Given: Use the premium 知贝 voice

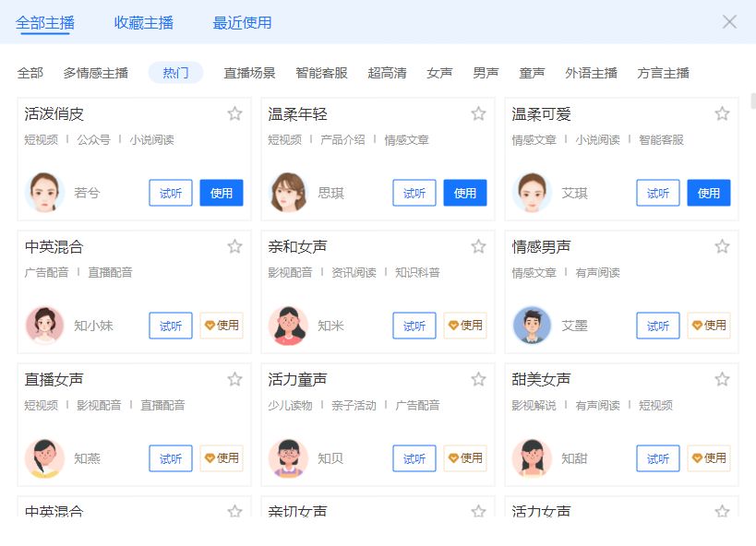Looking at the screenshot, I should pyautogui.click(x=465, y=458).
